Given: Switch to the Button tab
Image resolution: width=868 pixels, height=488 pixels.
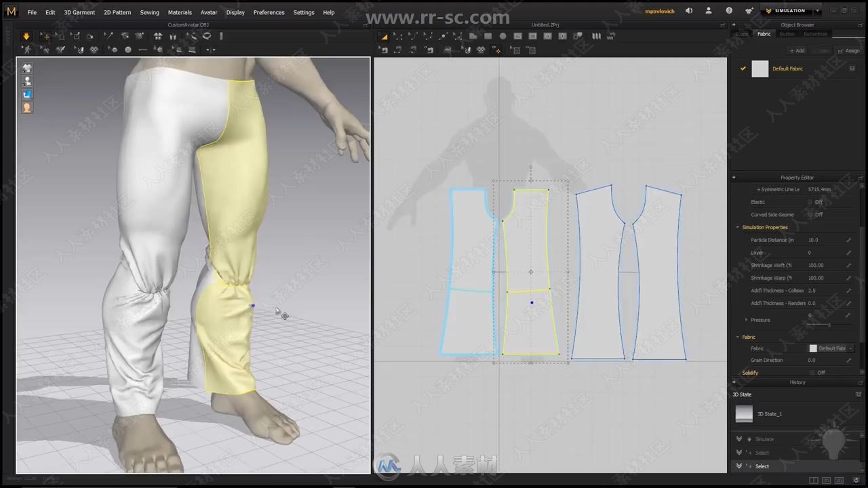Looking at the screenshot, I should point(787,34).
